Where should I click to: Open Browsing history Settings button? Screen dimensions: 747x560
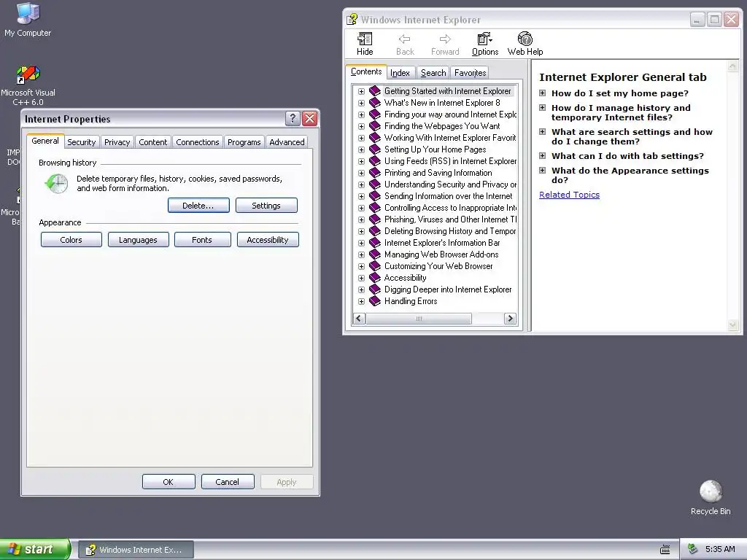click(266, 205)
